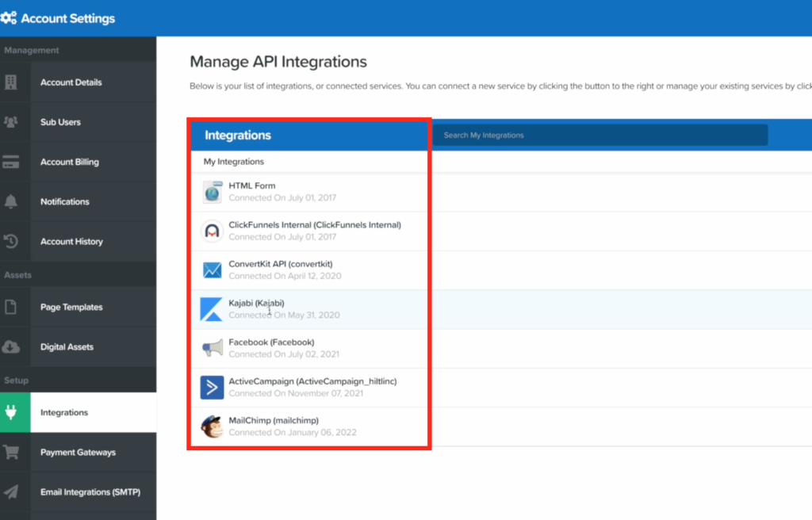Click 'Connected On April 12, 2020' text
Screen dimensions: 812x520
pyautogui.click(x=285, y=276)
